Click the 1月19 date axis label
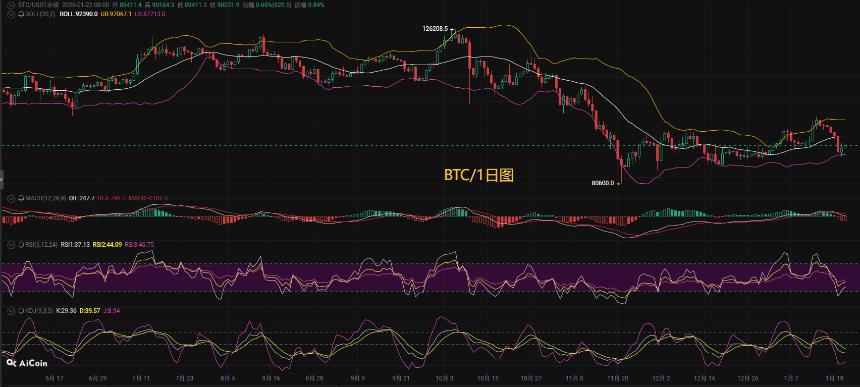 834,378
